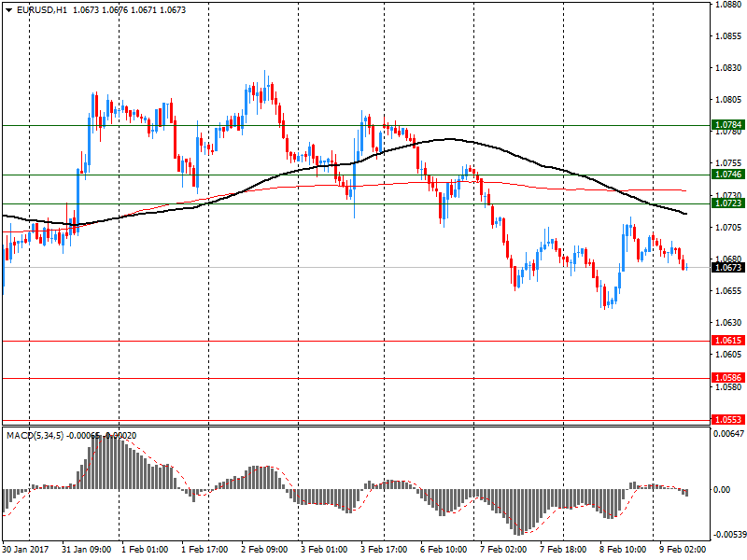Screen dimensions: 747x560
Task: Select the green 1.0723 level price tag
Action: 727,203
